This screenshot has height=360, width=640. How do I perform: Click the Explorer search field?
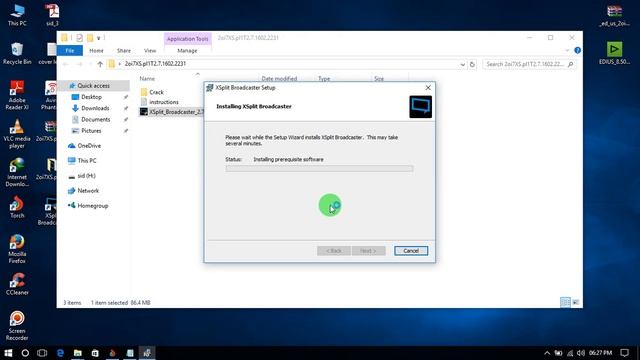529,64
